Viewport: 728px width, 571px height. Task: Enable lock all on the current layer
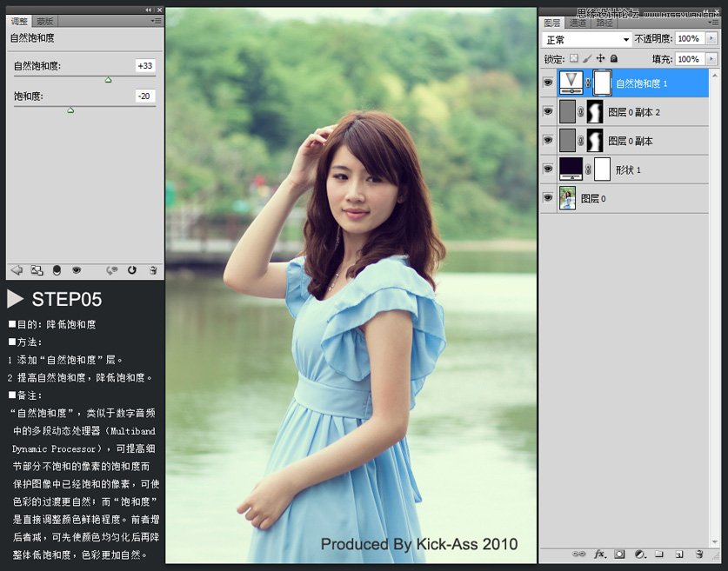[613, 57]
